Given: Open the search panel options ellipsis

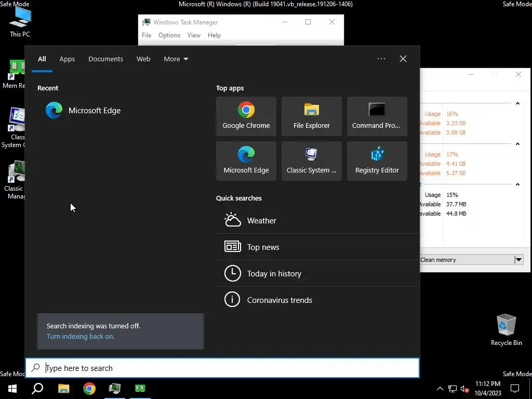Looking at the screenshot, I should pyautogui.click(x=381, y=59).
